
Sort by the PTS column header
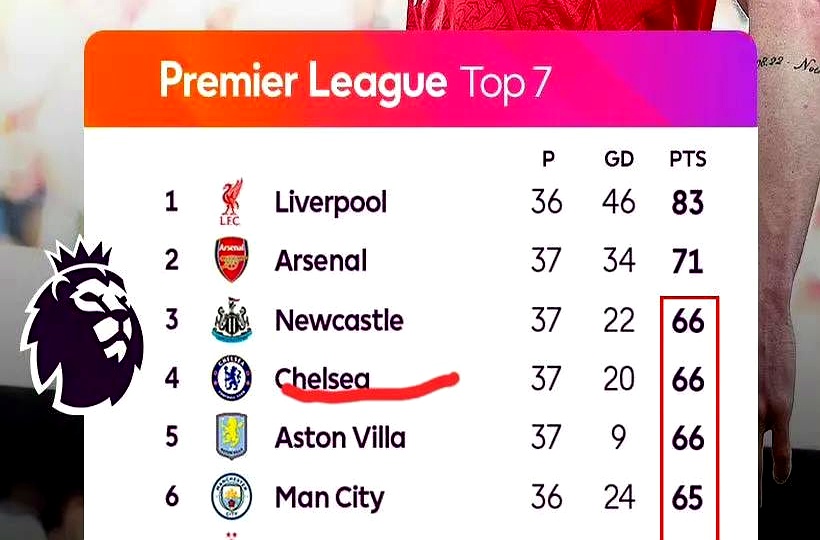click(x=687, y=159)
